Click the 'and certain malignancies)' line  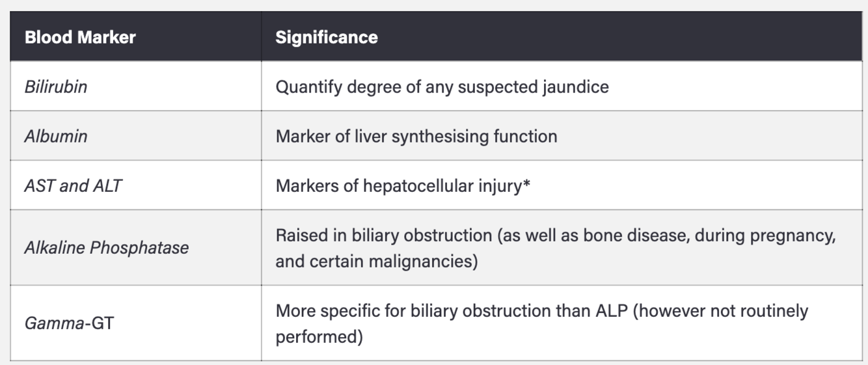tap(377, 262)
